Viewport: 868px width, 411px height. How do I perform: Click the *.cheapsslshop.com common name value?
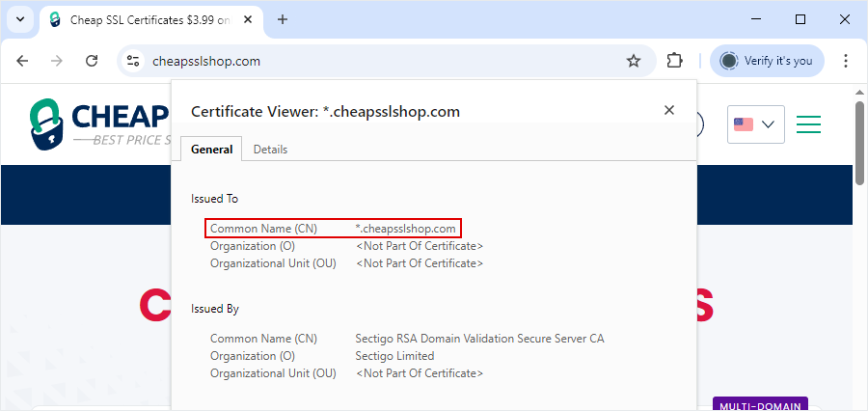pos(406,229)
